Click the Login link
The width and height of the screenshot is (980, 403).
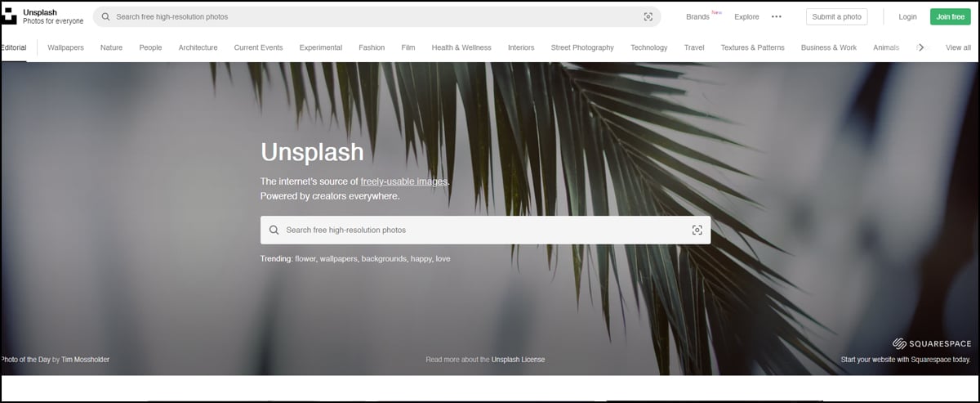click(x=907, y=16)
